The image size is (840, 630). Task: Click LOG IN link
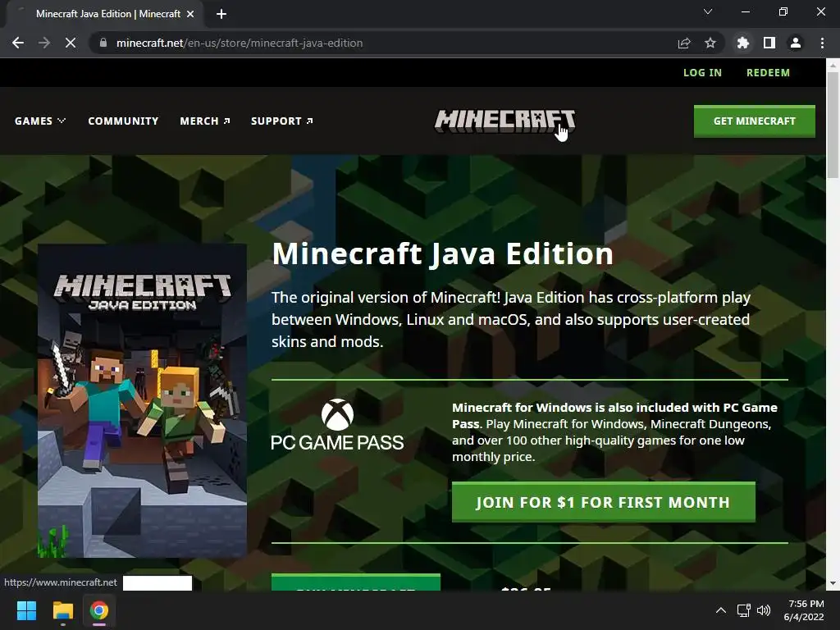click(x=702, y=72)
